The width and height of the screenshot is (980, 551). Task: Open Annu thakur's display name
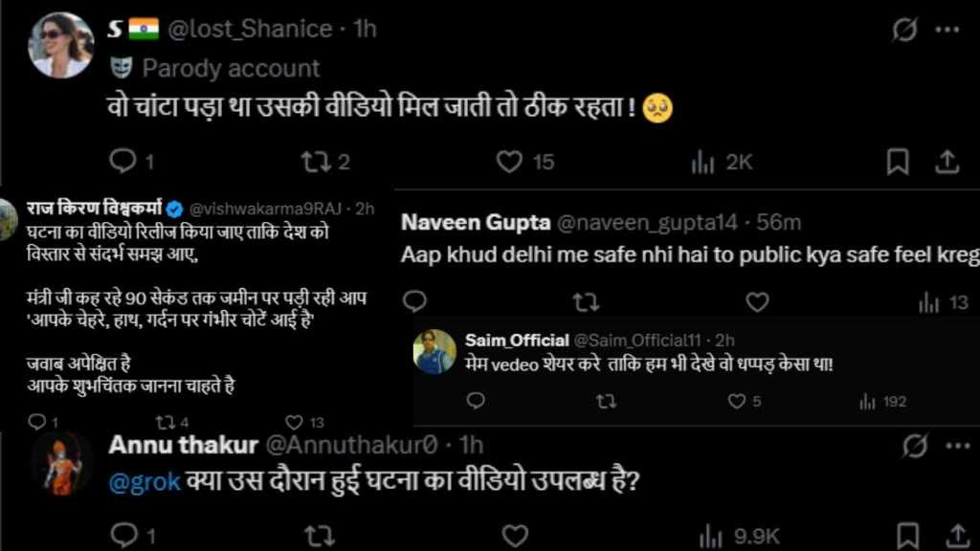click(x=183, y=446)
